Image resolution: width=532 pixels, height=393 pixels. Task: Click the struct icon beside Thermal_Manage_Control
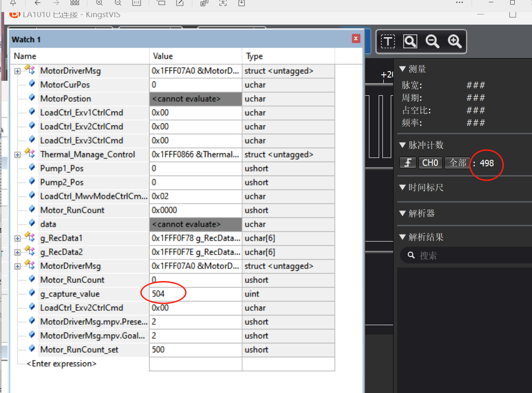[30, 153]
